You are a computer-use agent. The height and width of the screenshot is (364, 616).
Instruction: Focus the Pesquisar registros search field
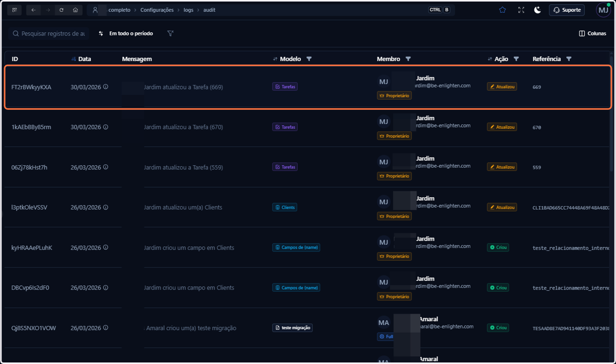pos(48,33)
